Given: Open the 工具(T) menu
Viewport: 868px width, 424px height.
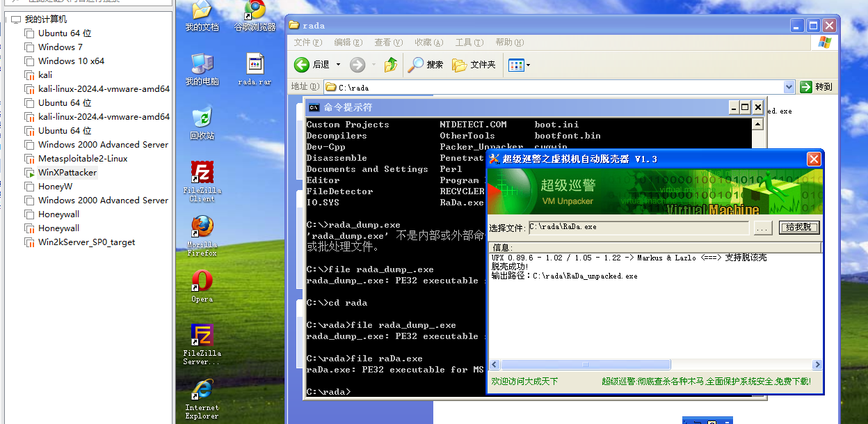Looking at the screenshot, I should pyautogui.click(x=469, y=42).
